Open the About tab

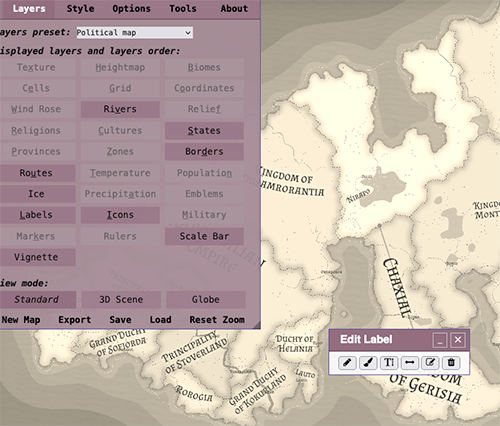tap(234, 9)
